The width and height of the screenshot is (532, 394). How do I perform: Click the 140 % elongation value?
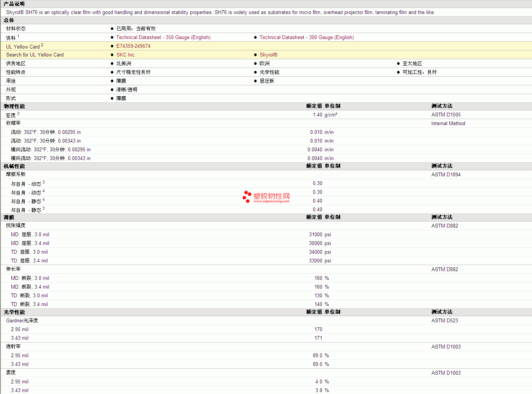click(x=322, y=304)
